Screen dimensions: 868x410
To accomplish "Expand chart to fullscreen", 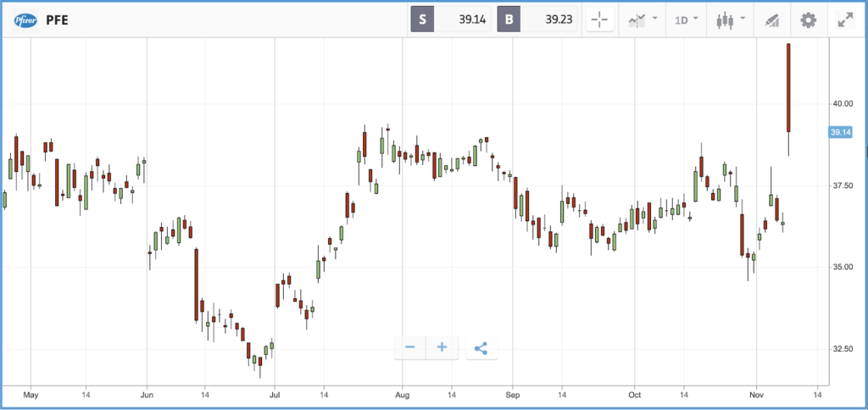I will point(845,20).
